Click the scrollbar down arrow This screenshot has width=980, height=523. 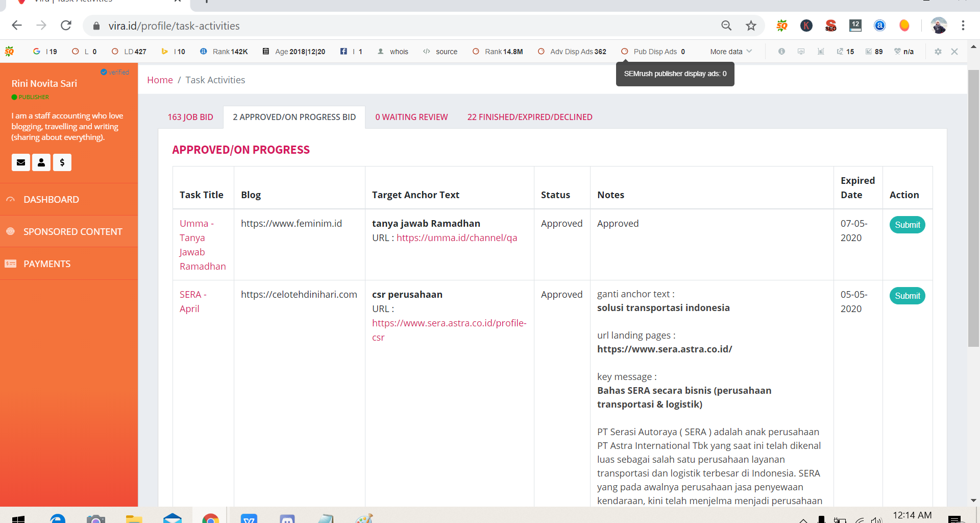973,501
